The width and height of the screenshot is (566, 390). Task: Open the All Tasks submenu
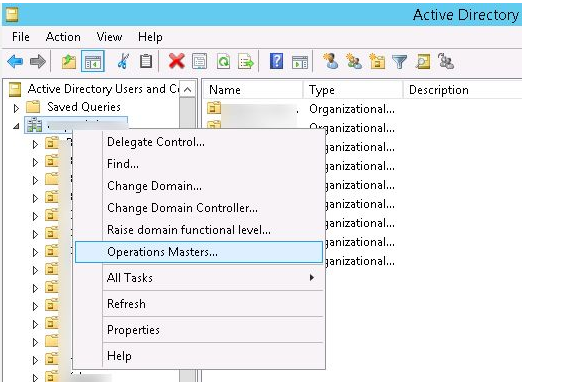coord(199,278)
